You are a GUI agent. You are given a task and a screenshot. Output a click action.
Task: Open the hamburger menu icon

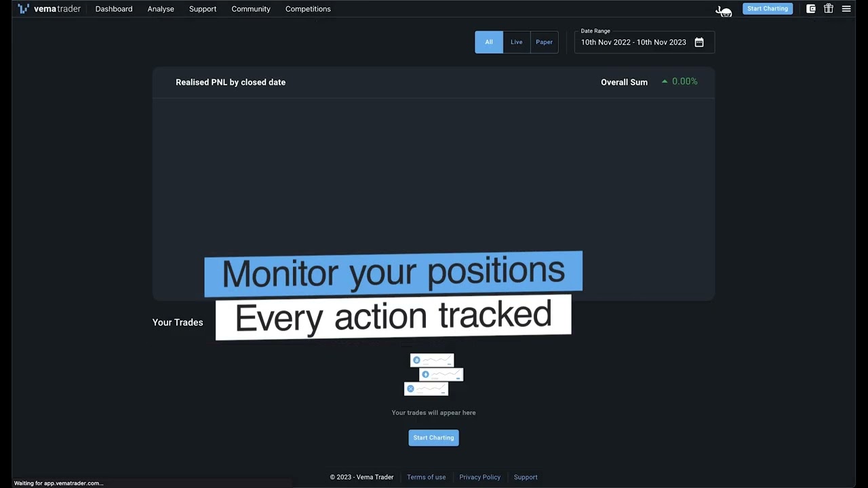tap(846, 9)
